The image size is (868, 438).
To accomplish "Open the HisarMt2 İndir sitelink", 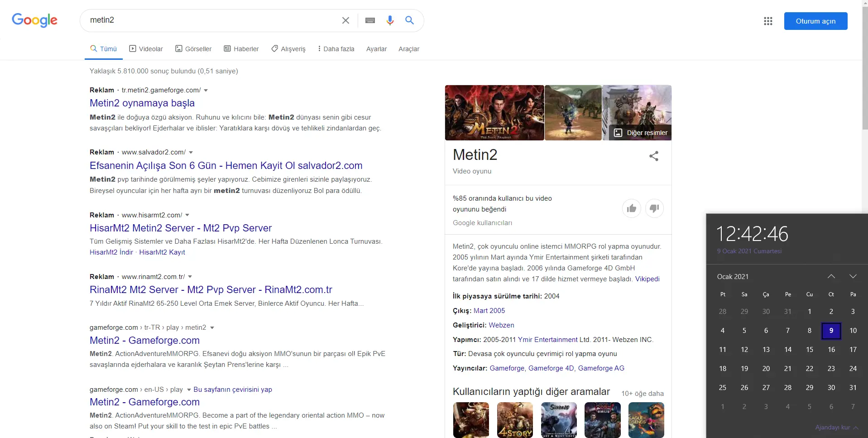I will pyautogui.click(x=111, y=252).
